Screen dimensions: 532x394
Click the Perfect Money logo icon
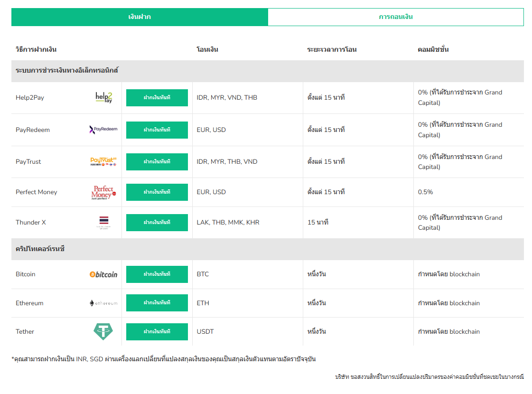coord(103,192)
